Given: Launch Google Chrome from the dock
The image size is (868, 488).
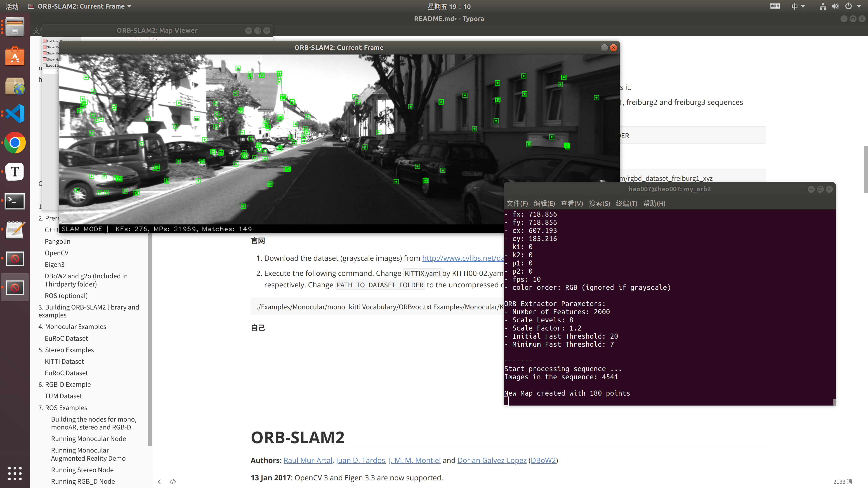Looking at the screenshot, I should coord(15,143).
